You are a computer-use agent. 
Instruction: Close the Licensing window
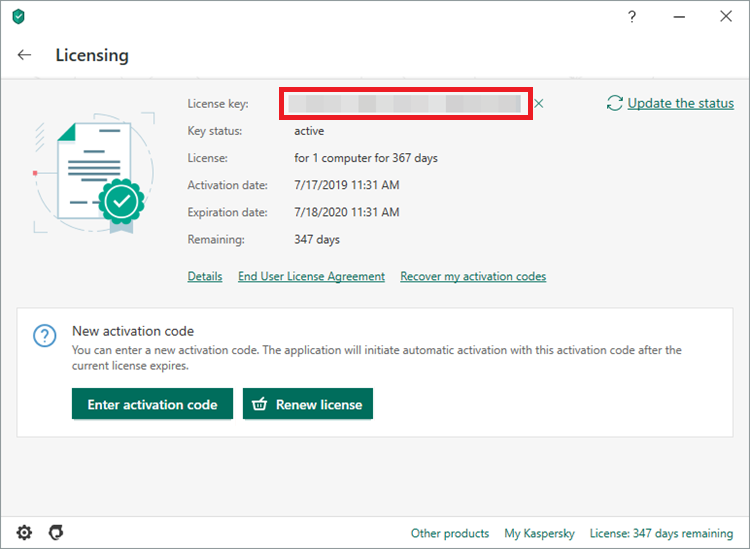[x=726, y=16]
